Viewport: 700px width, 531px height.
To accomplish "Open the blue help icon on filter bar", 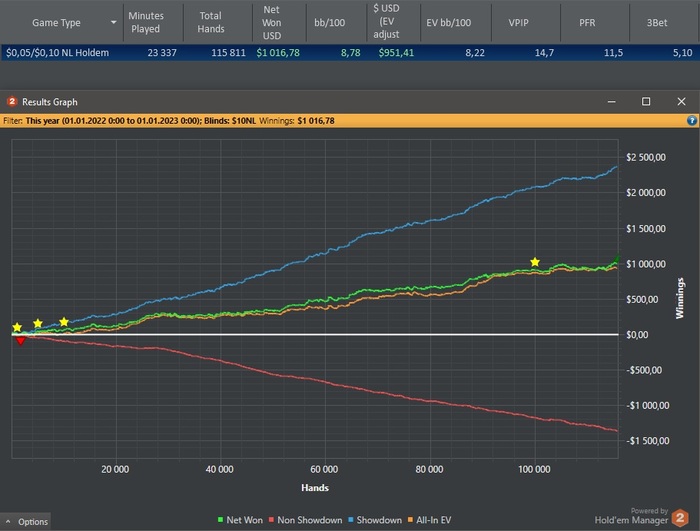I will click(x=692, y=121).
